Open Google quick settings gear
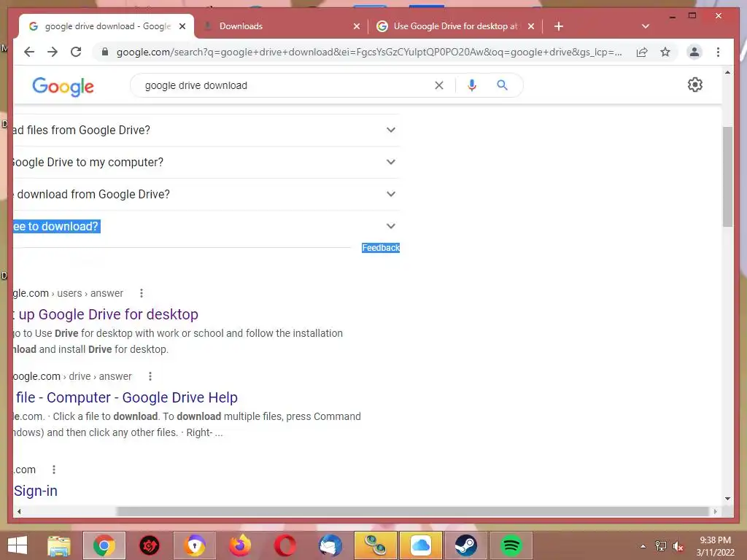Viewport: 747px width, 560px height. pyautogui.click(x=694, y=85)
